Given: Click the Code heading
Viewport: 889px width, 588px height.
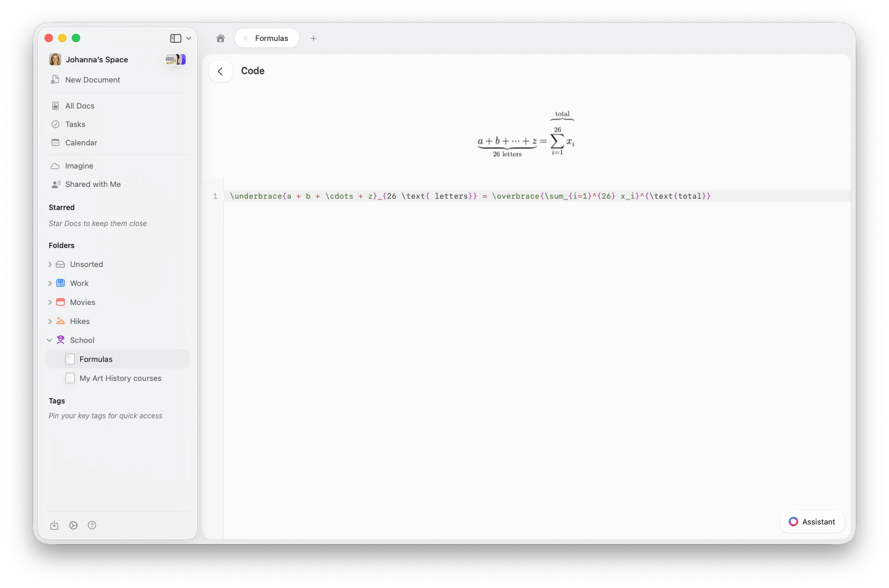Looking at the screenshot, I should pos(253,71).
